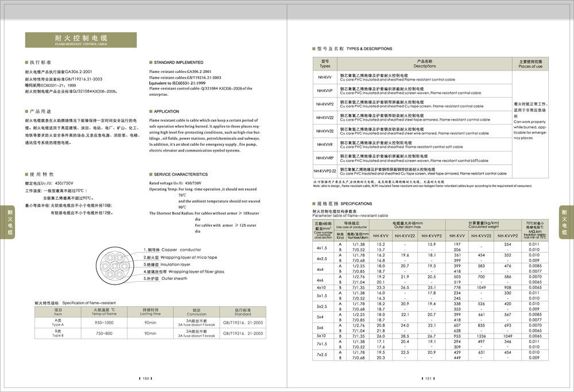Click the caption 'Parameter table of flame-resistant cable'
This screenshot has width=574, height=392.
350,216
